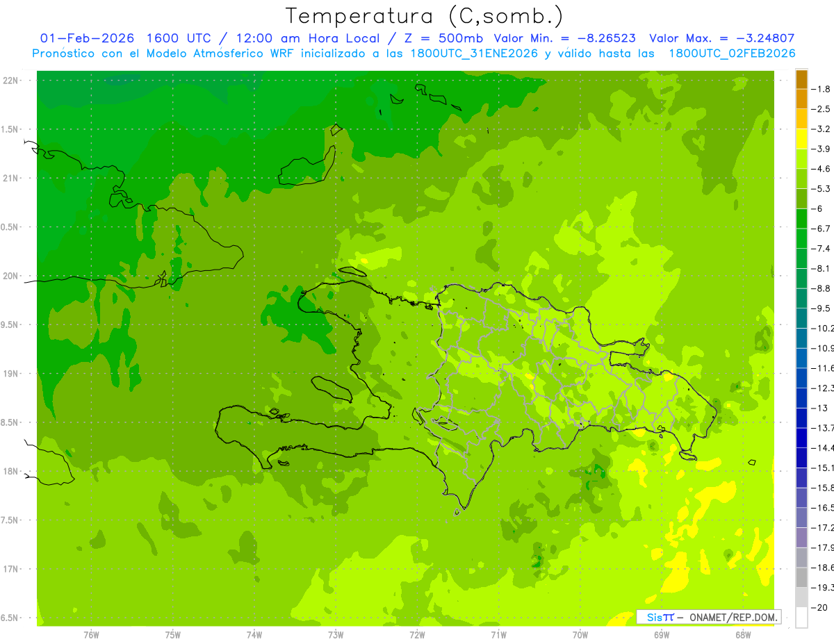Select the date text '01-Feb-2026'
This screenshot has width=834, height=644.
[87, 38]
